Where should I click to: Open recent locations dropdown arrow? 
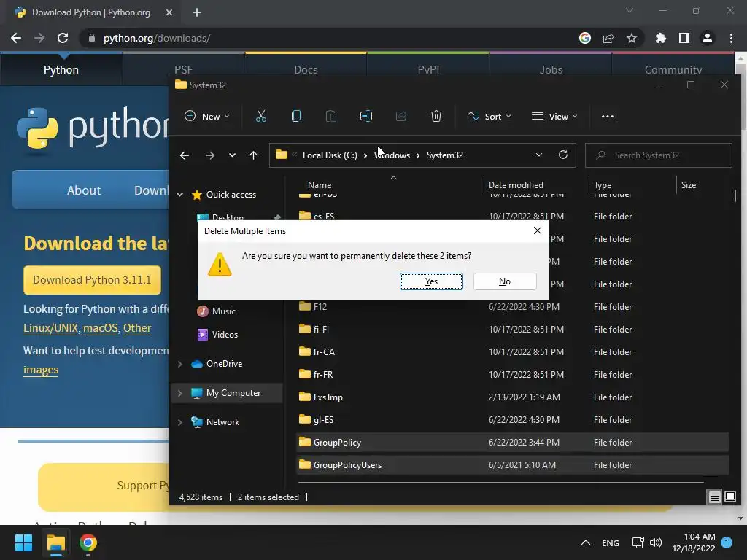232,155
